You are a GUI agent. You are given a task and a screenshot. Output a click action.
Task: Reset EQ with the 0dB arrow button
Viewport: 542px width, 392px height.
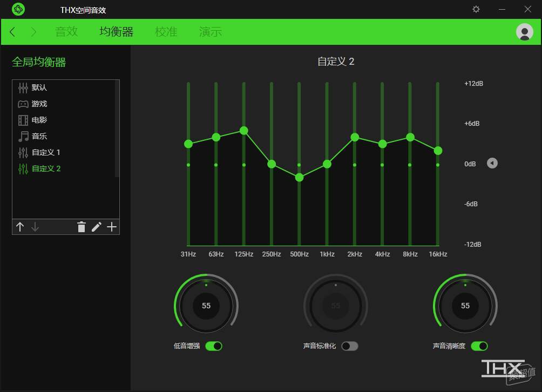tap(492, 163)
